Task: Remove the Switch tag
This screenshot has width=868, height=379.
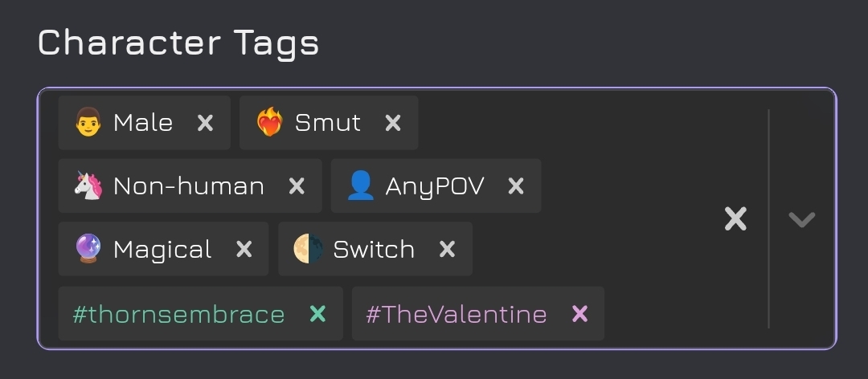Action: (447, 249)
